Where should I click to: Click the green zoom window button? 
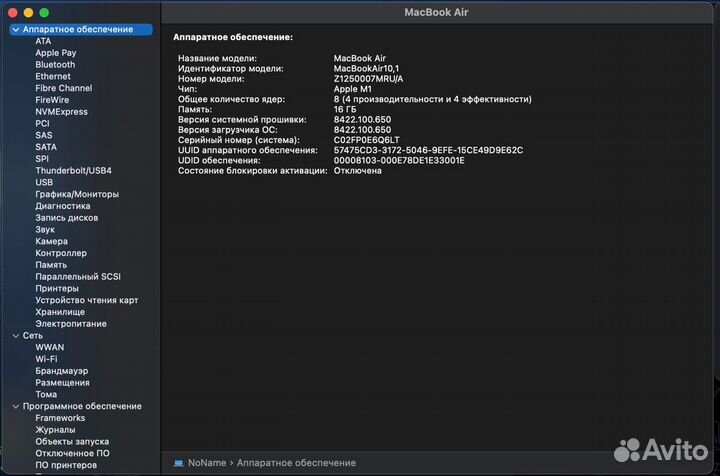click(x=44, y=12)
